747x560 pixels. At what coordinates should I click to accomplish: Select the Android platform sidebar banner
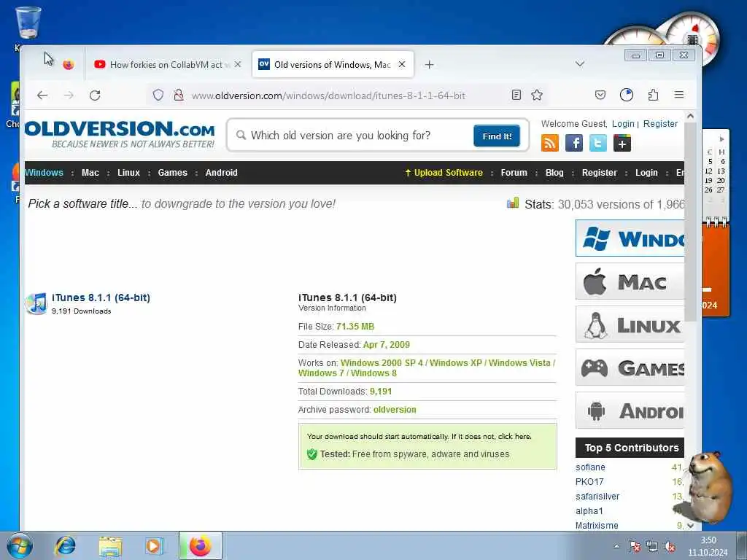pos(630,410)
